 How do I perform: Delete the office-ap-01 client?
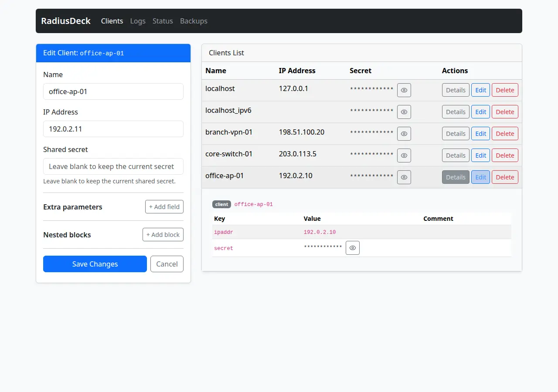click(505, 177)
